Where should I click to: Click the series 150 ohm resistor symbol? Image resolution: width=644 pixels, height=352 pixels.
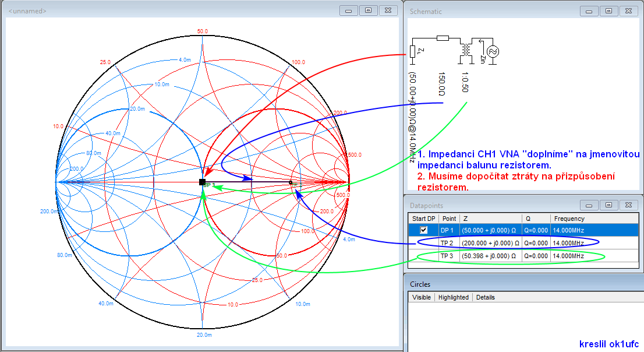click(443, 38)
